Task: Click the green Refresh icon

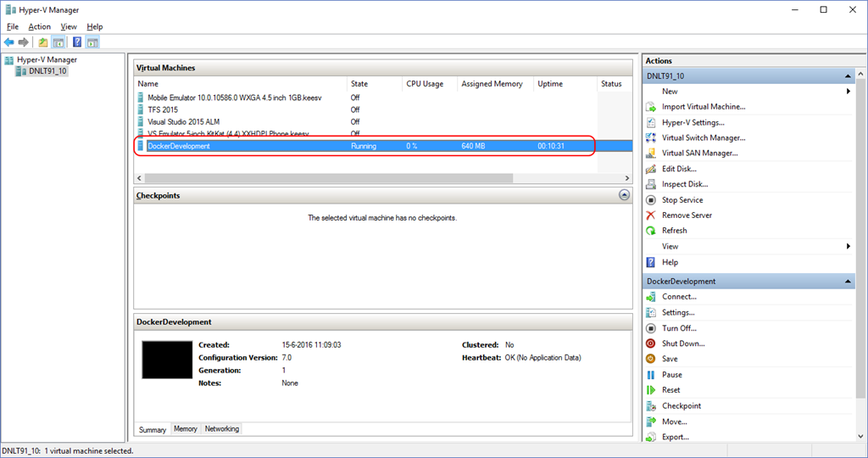Action: [651, 231]
